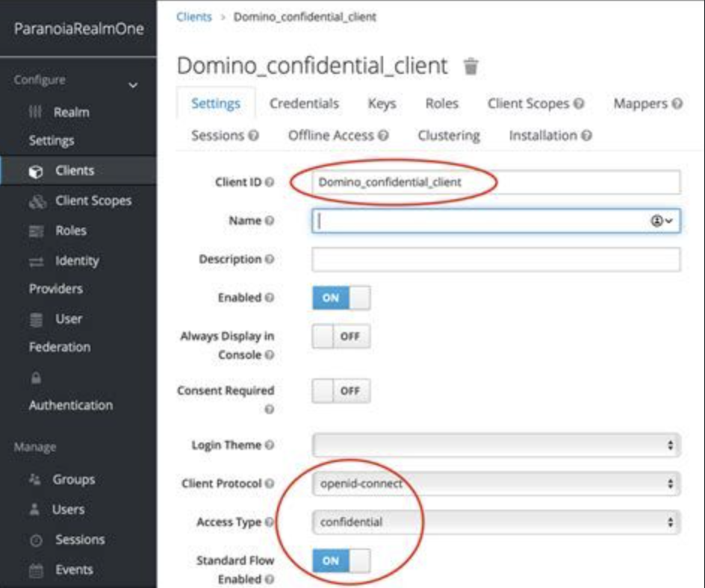This screenshot has width=705, height=588.
Task: Click the trash icon to delete client
Action: (470, 66)
